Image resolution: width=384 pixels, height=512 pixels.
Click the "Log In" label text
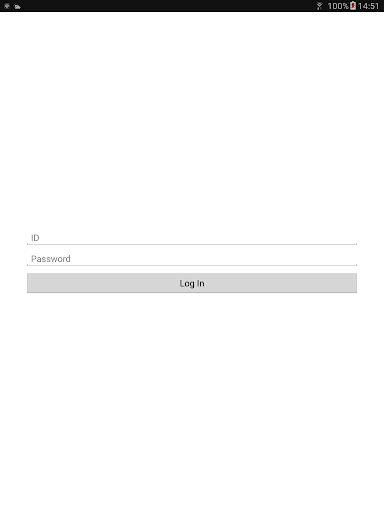click(x=192, y=283)
